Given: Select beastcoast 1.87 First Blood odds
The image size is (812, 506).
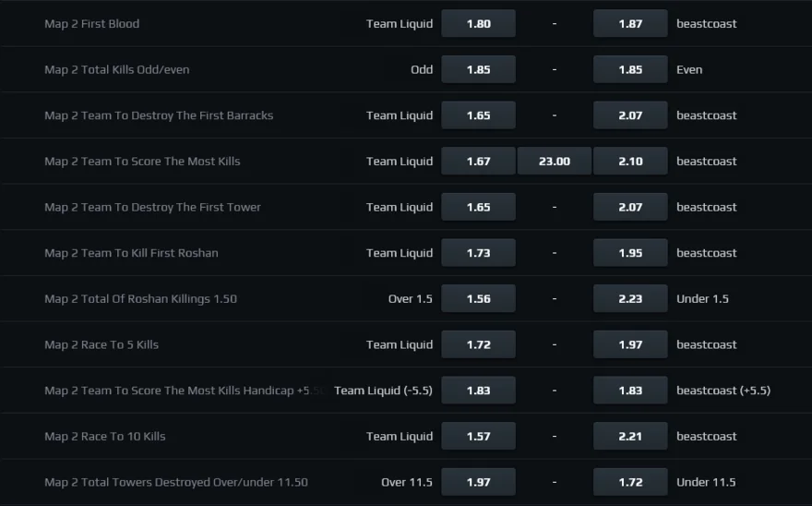Looking at the screenshot, I should tap(630, 23).
